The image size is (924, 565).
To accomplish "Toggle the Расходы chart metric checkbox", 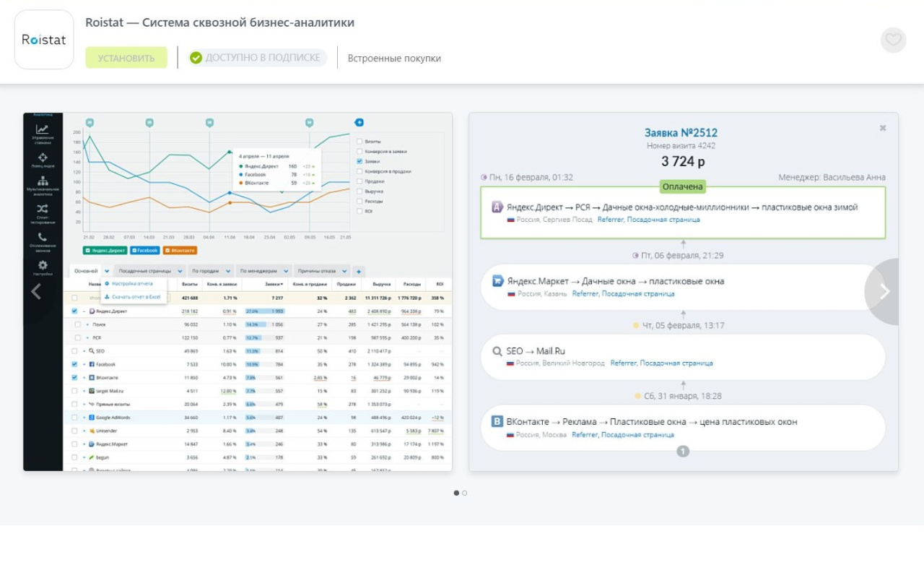I will (359, 202).
